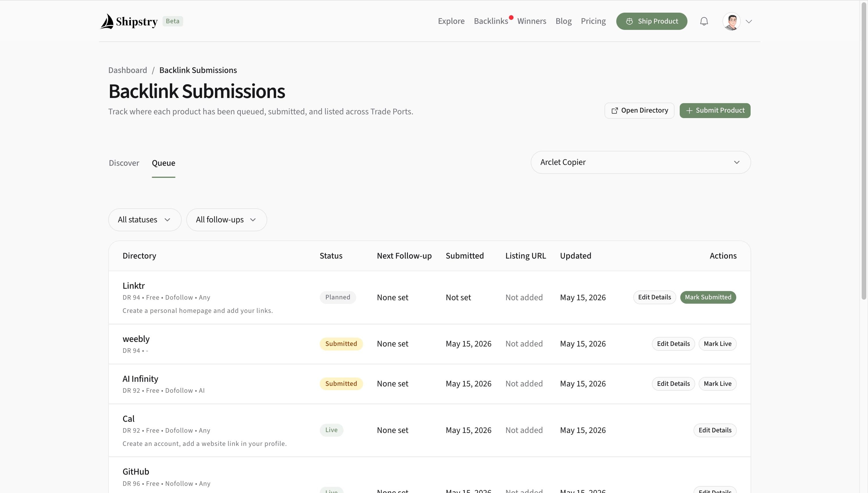Image resolution: width=868 pixels, height=493 pixels.
Task: Click the Directory column header
Action: coord(139,256)
